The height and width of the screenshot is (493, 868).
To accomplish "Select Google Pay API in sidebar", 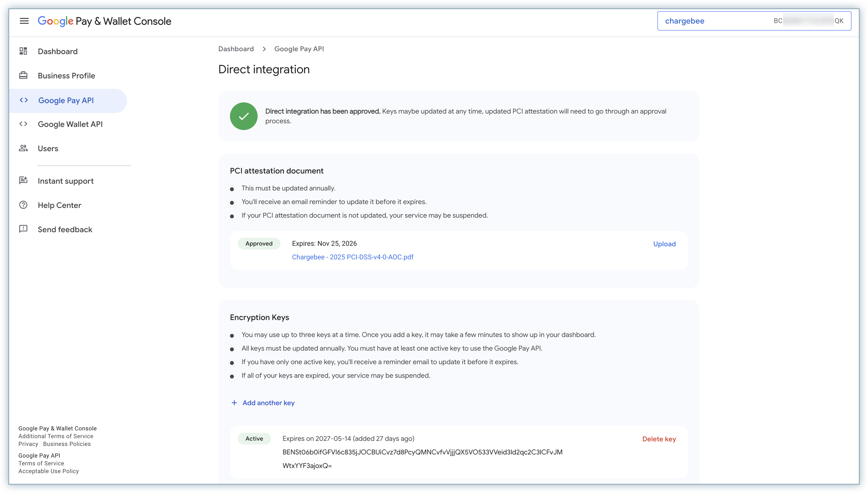I will pos(68,100).
